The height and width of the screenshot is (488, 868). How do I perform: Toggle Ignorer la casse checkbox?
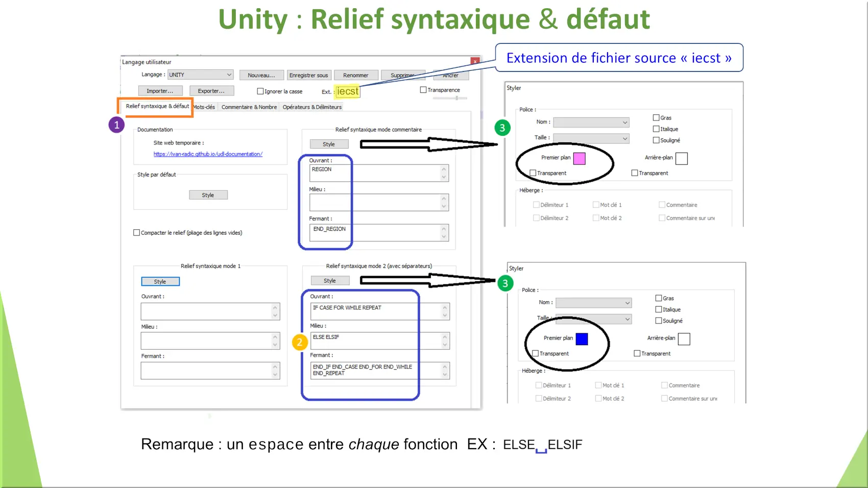click(260, 91)
